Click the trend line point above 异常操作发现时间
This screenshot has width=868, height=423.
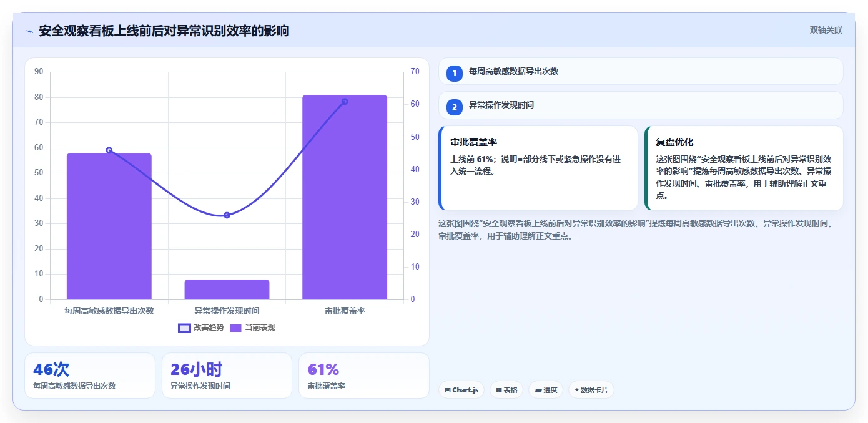coord(227,215)
